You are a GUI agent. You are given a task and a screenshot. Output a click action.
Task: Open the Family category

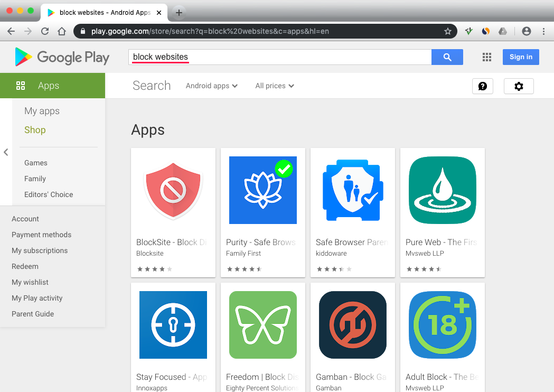(35, 179)
